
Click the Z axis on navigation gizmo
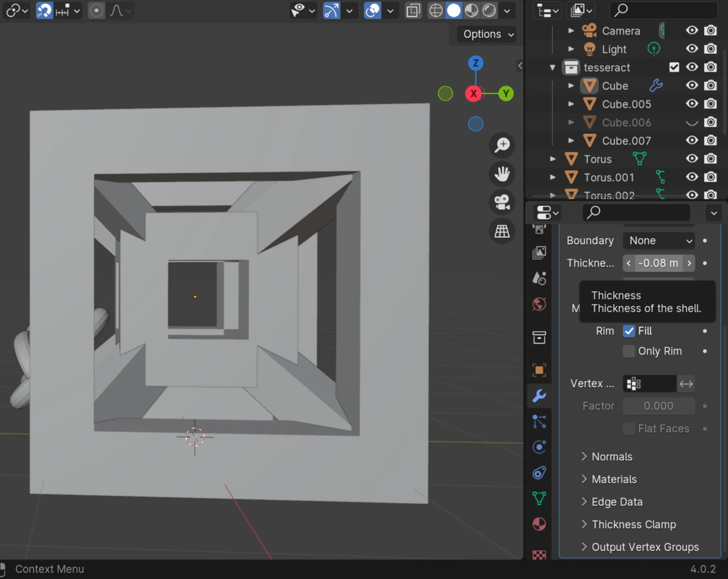click(475, 63)
